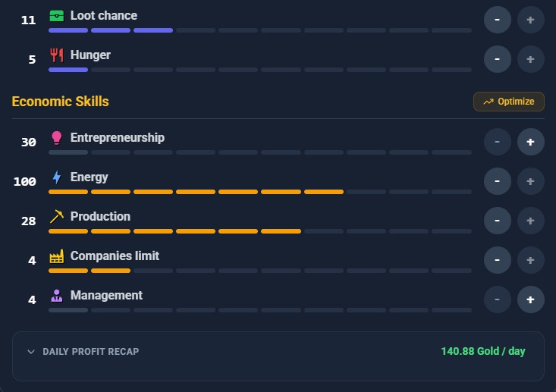Decrease Companies limit with minus button

pos(497,261)
